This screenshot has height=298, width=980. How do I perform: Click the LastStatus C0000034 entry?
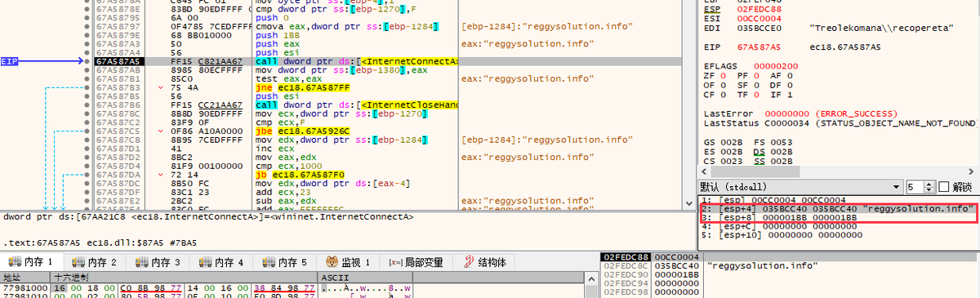click(840, 123)
